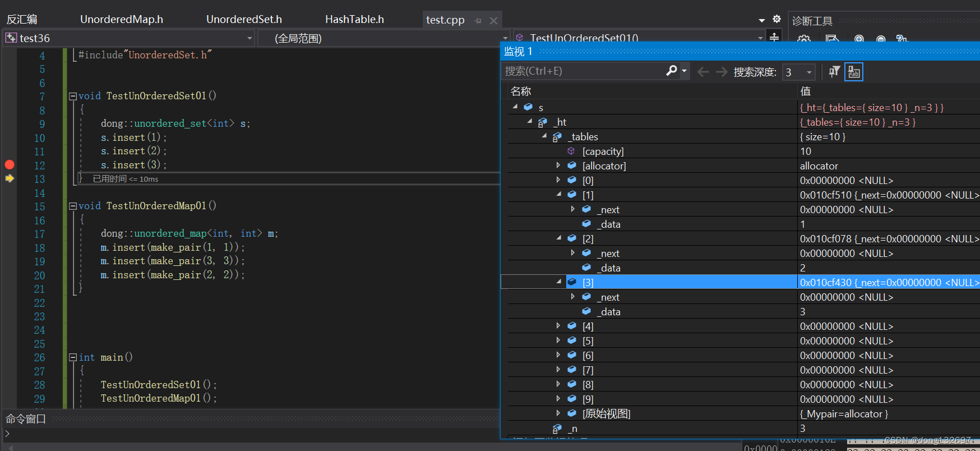Open the test36 project dropdown
Screen dimensions: 980x451
pos(249,38)
